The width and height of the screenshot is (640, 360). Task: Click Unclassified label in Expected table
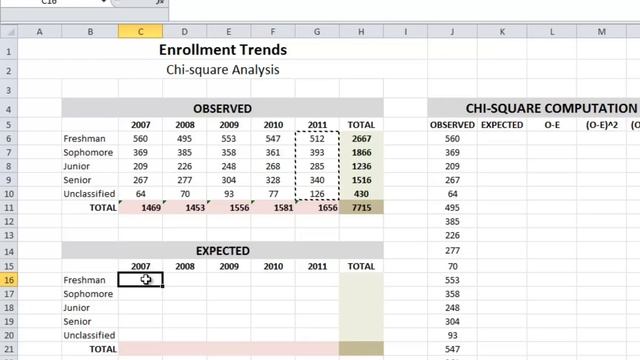89,335
